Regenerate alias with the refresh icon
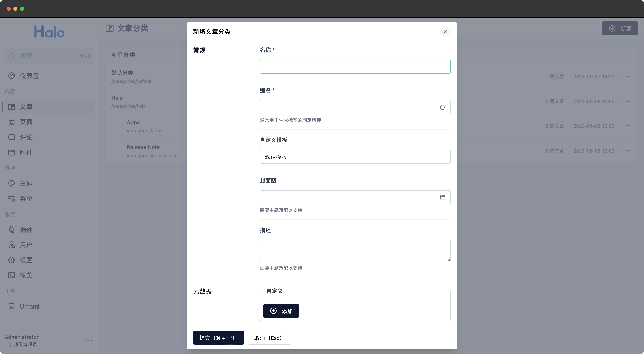The width and height of the screenshot is (644, 354). tap(443, 107)
